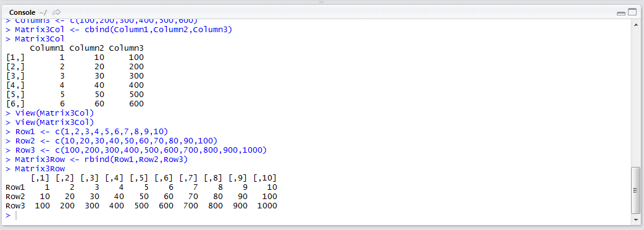Click the Row3 label in Matrix3Row output

pos(15,206)
